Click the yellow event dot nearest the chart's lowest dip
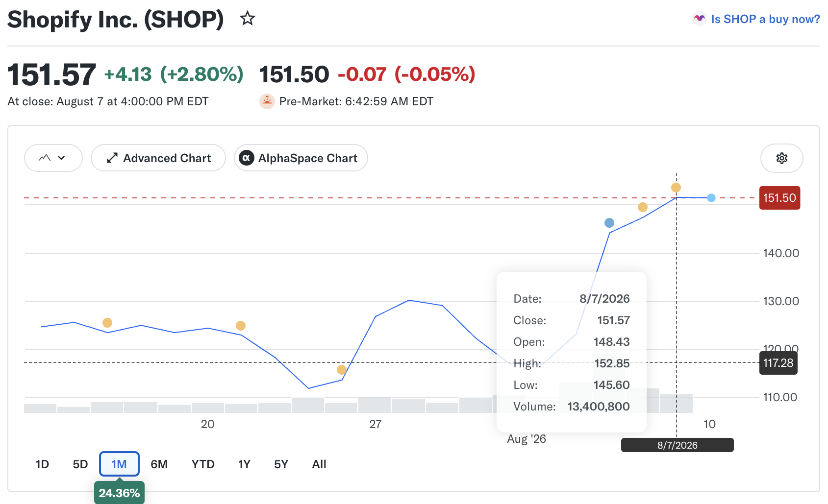Screen dimensions: 828x504 342,370
